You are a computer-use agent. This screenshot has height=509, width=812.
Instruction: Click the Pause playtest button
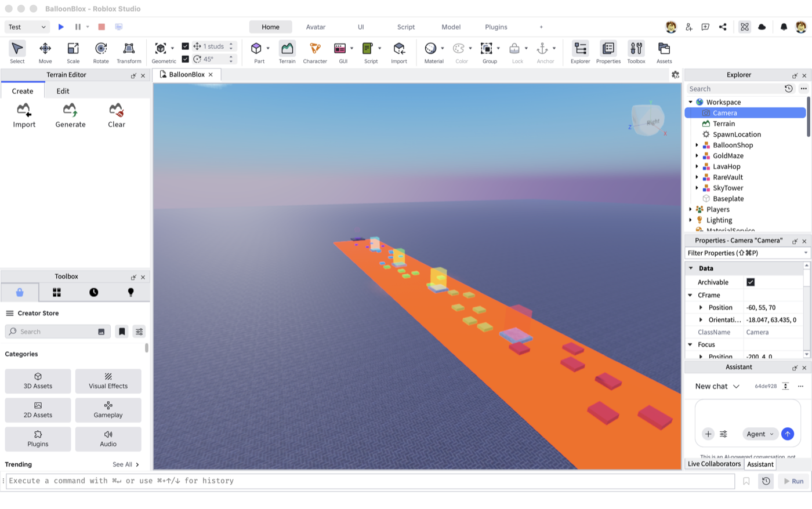(78, 27)
